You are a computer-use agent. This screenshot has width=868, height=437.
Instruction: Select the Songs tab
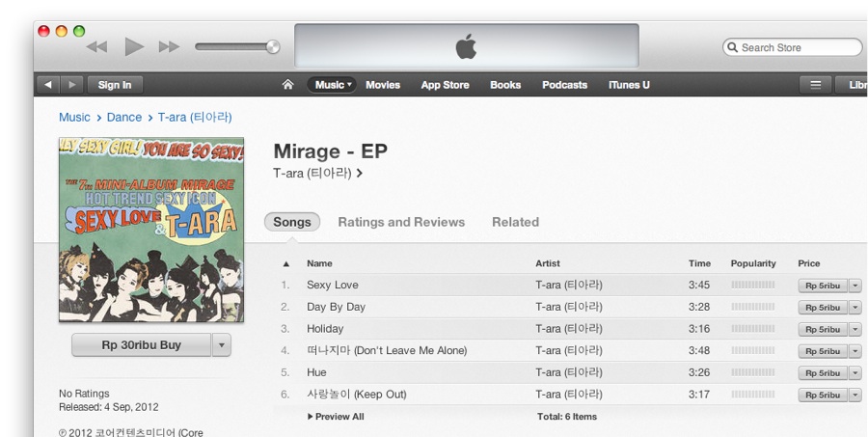point(292,222)
